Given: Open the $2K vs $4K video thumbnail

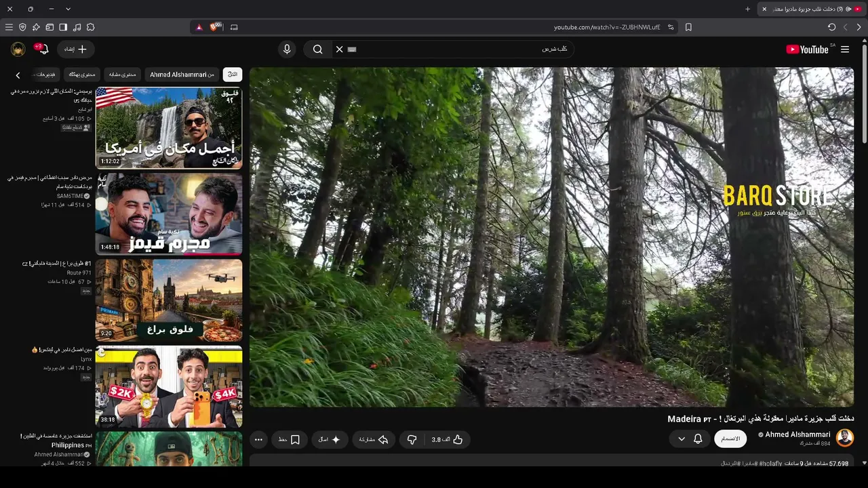Looking at the screenshot, I should tap(169, 386).
